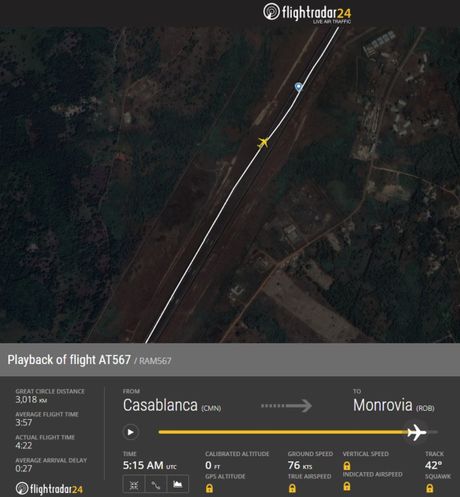The width and height of the screenshot is (460, 497).
Task: Click the Casablanca (CMN) origin airport
Action: (x=172, y=406)
